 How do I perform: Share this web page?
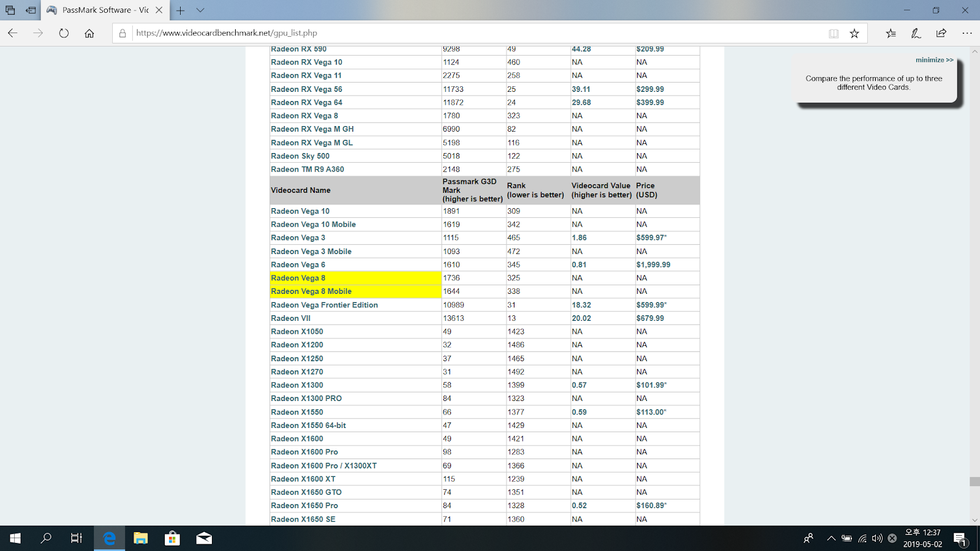click(941, 33)
